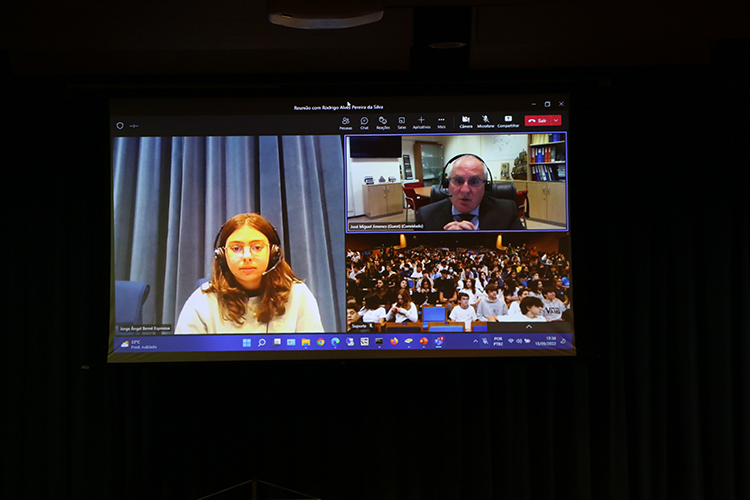Open the Windows Start menu

click(x=247, y=343)
